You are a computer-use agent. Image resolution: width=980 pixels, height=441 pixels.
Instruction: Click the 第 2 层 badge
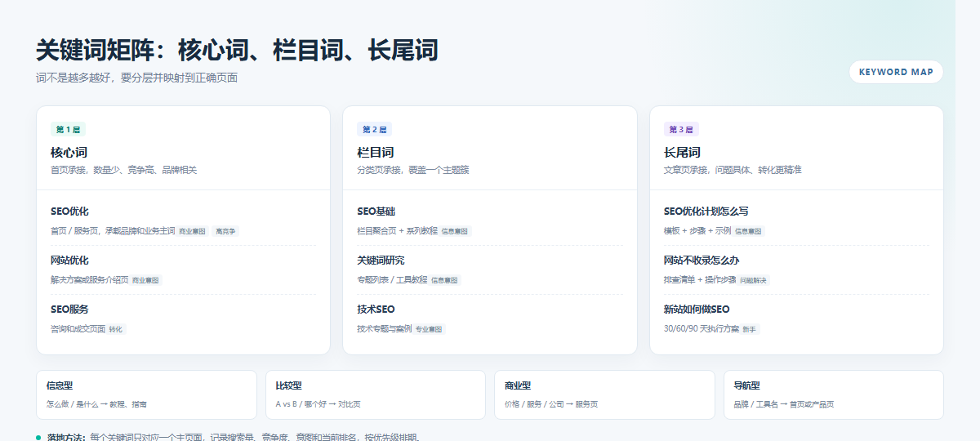click(x=375, y=129)
